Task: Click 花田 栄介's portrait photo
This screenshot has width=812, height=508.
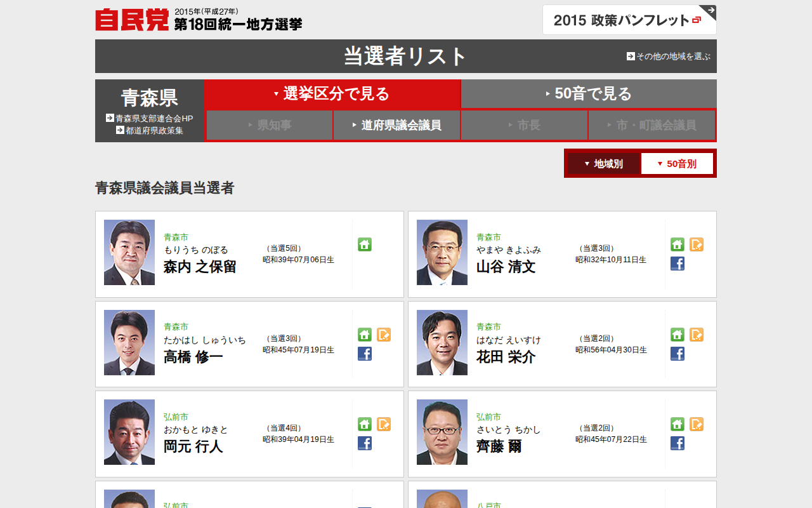Action: [442, 342]
